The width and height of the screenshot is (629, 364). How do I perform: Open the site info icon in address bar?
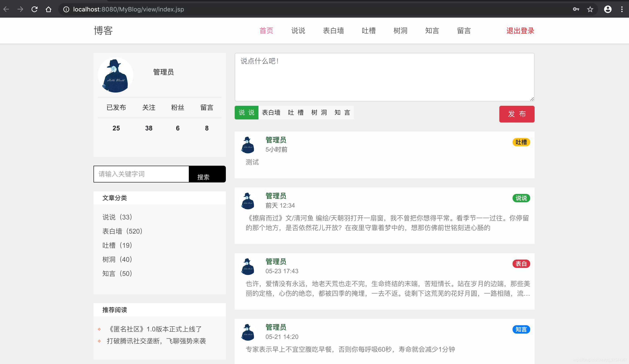[66, 9]
